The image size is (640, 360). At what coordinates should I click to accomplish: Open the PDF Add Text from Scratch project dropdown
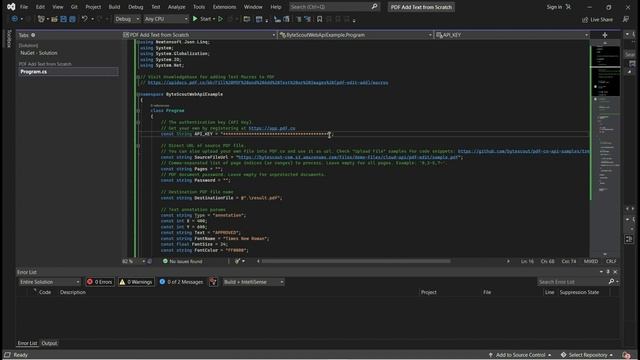coord(199,35)
